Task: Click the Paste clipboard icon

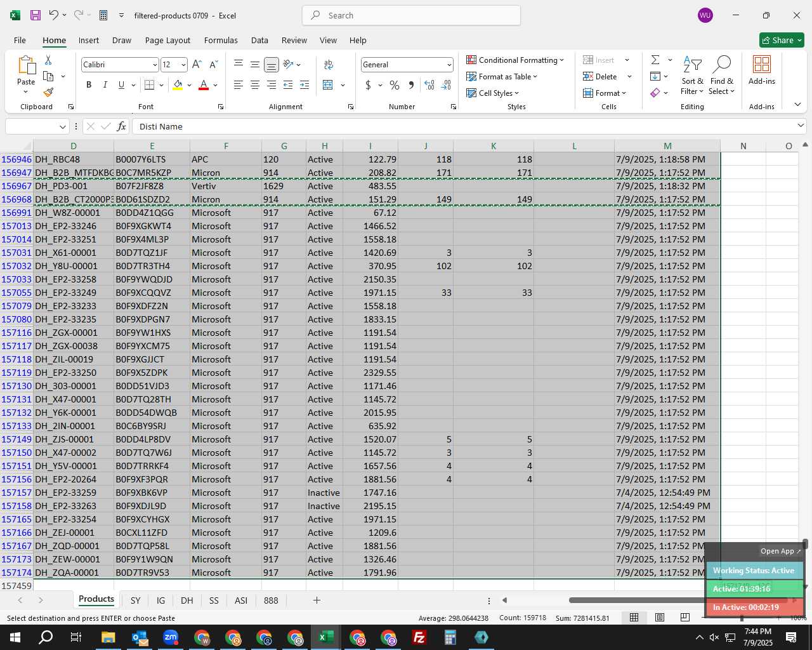Action: 26,65
